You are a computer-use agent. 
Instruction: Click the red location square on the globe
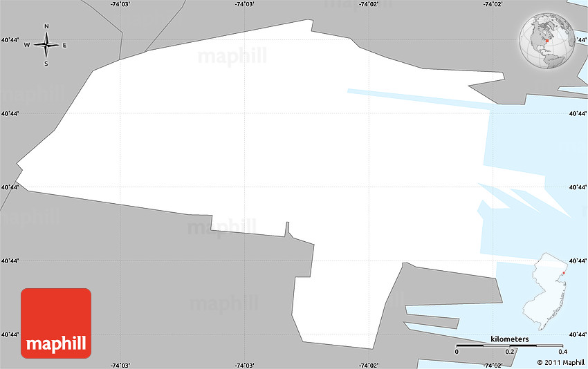pos(547,42)
